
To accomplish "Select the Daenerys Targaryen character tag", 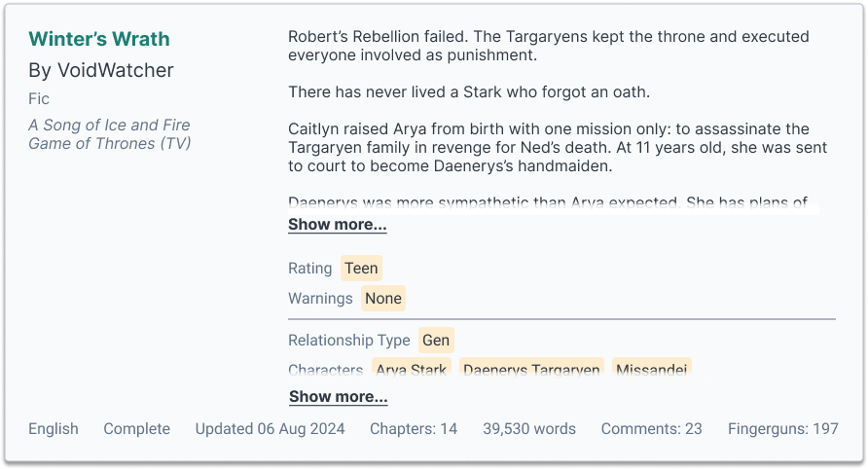I will pos(531,369).
